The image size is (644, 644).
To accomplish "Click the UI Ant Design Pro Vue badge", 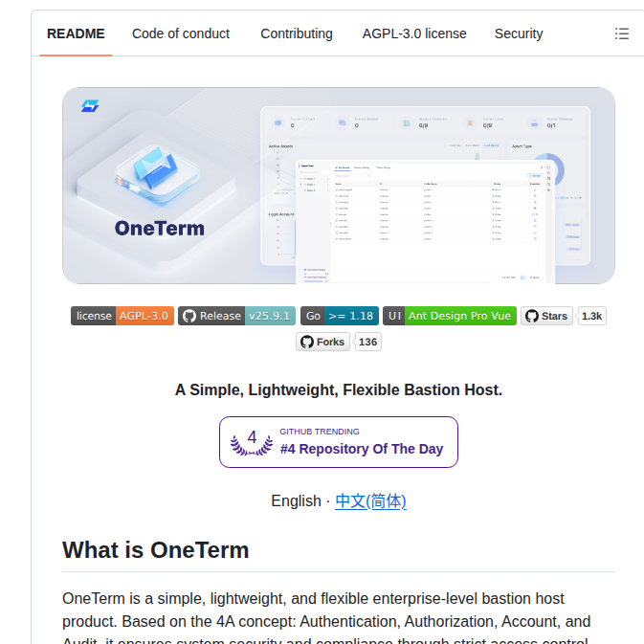I will click(x=450, y=316).
